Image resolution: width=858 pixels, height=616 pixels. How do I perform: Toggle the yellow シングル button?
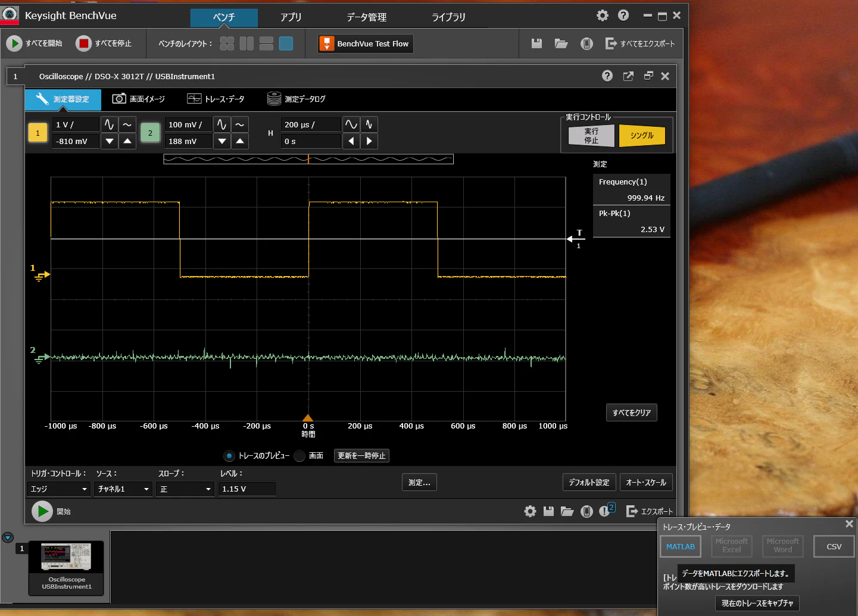click(642, 136)
